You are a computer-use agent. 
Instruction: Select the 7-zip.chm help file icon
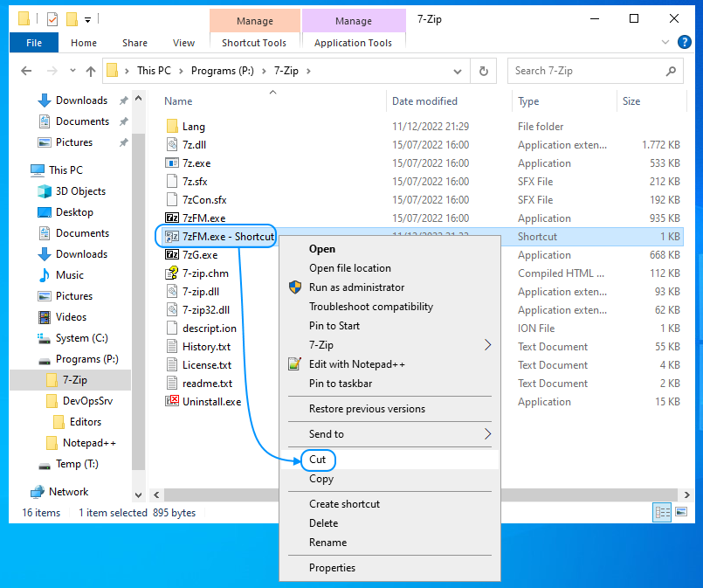(x=172, y=273)
